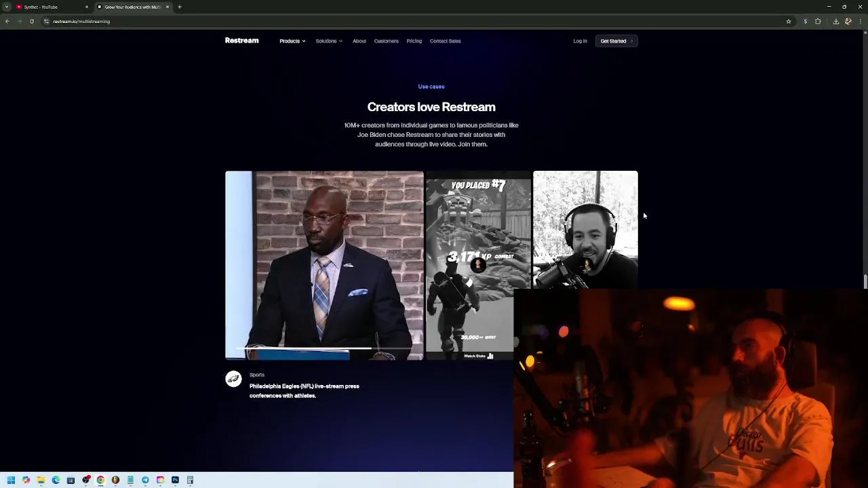This screenshot has height=488, width=868.
Task: Open File Explorer from the taskbar
Action: [41, 480]
